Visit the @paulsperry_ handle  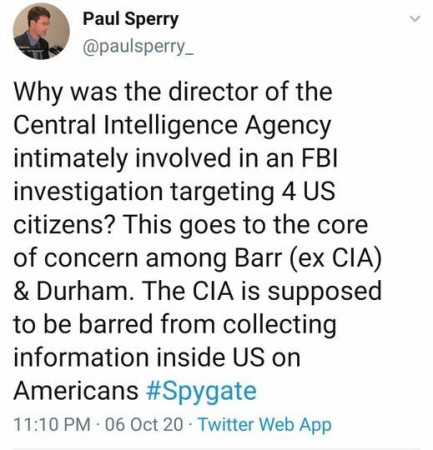click(x=138, y=48)
